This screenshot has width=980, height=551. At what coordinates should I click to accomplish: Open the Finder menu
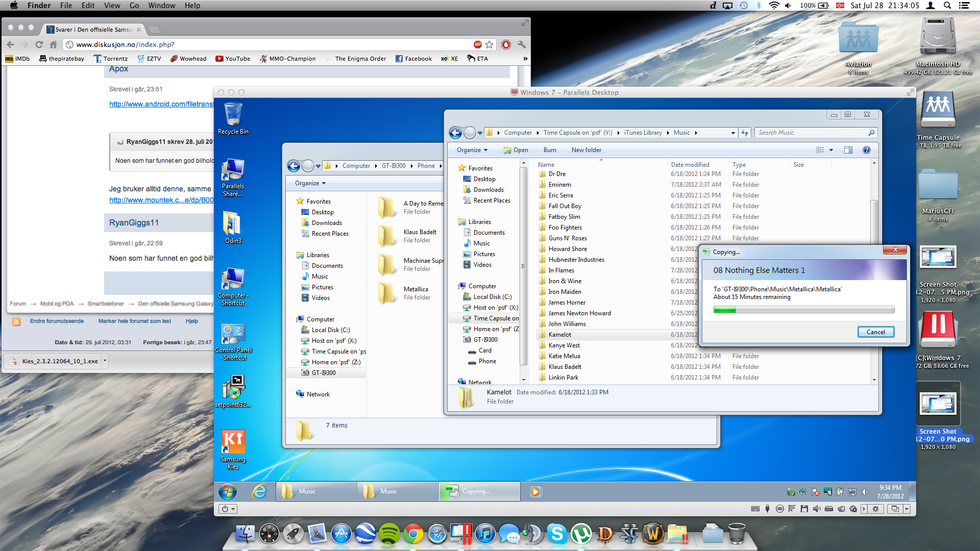point(39,5)
